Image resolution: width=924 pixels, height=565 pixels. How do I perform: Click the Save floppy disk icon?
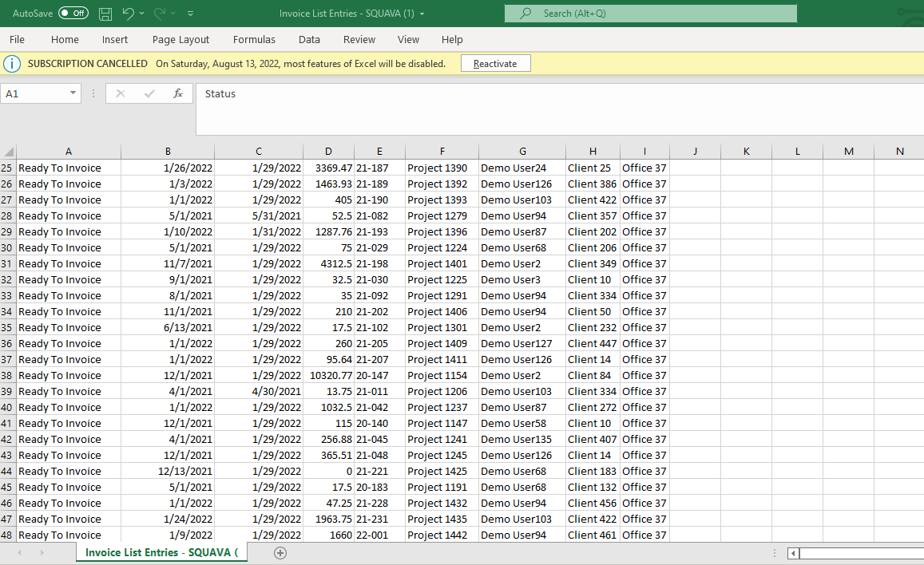[105, 14]
